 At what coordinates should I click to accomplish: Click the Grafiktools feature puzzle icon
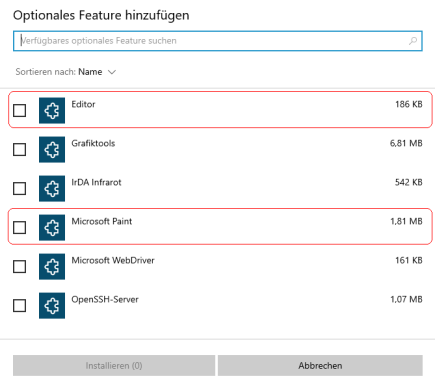click(x=52, y=149)
